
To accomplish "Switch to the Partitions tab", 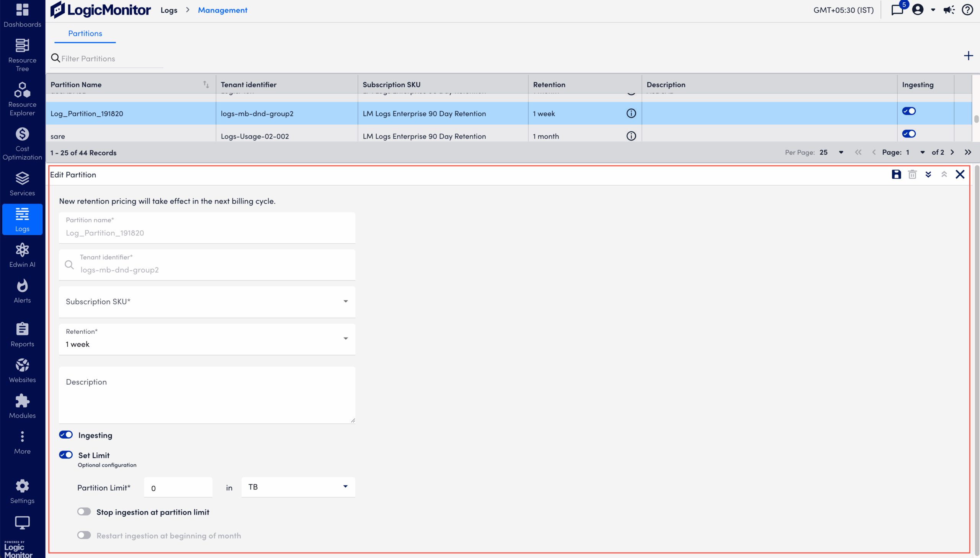I will (85, 33).
